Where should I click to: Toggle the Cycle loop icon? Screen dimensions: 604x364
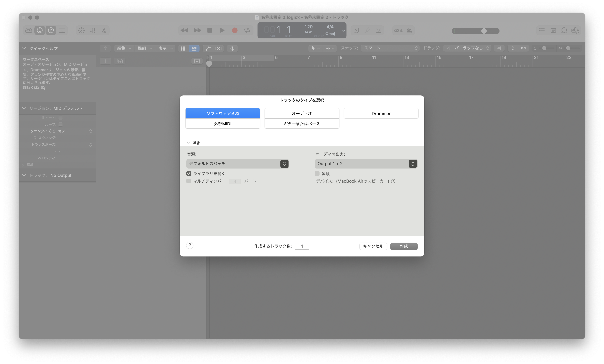point(247,30)
